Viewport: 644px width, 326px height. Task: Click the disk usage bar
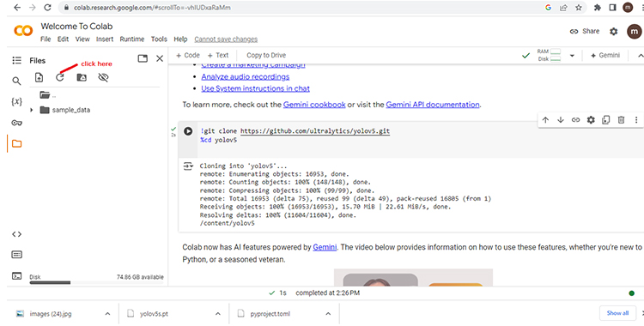pos(96,282)
